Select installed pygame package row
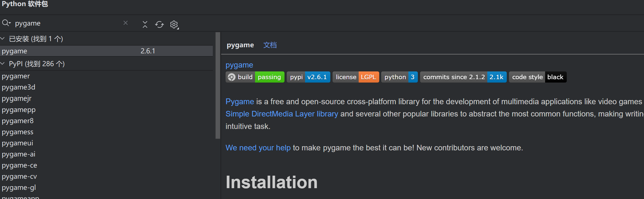Screen dimensions: 644x199 106,51
